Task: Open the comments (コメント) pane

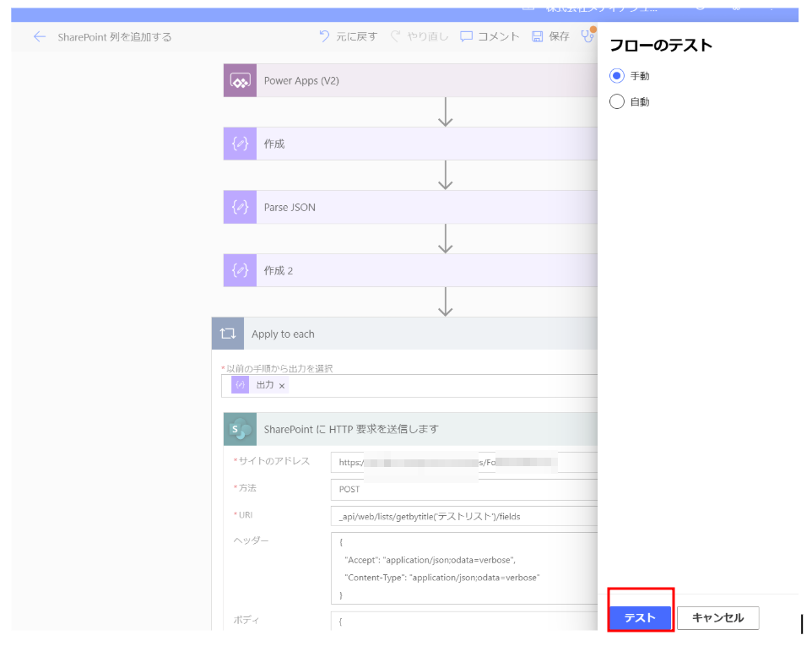Action: pos(490,36)
